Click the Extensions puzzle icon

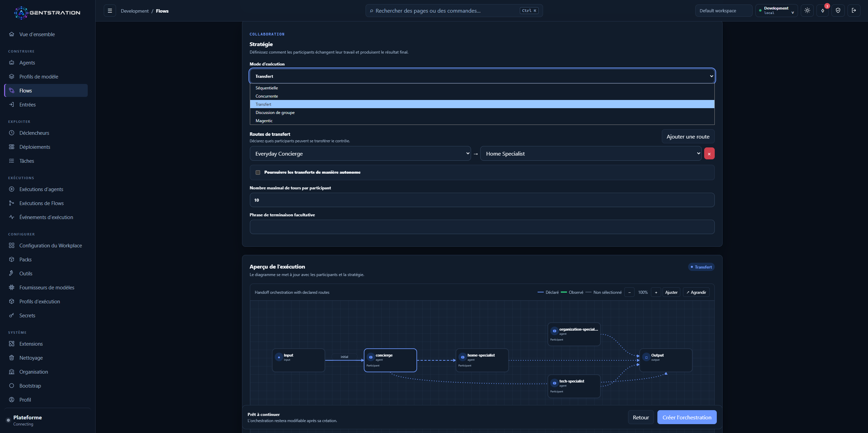coord(12,344)
